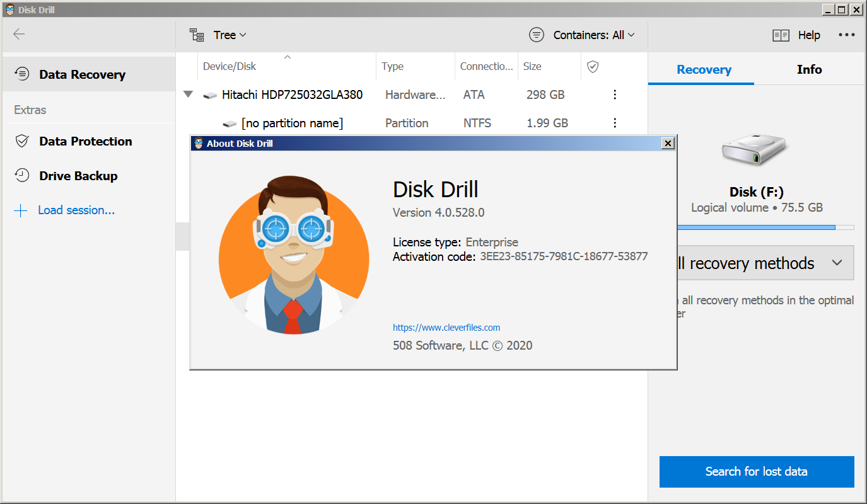Click Load session link

[x=76, y=210]
